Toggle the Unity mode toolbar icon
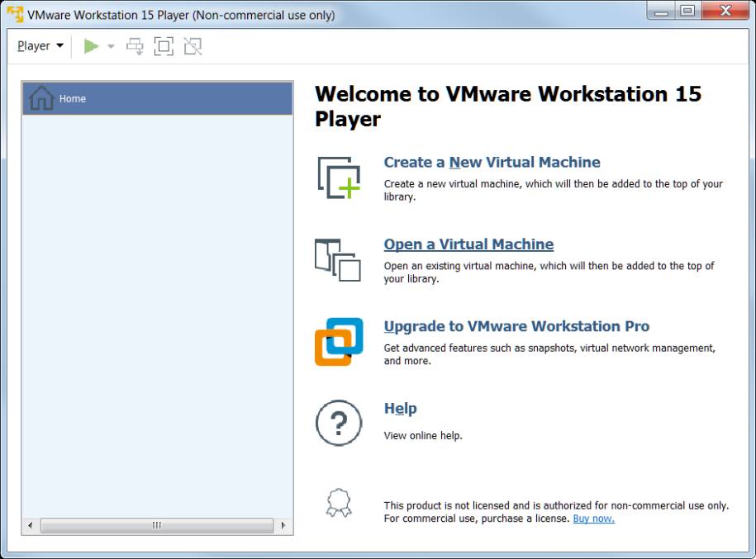 pyautogui.click(x=193, y=46)
